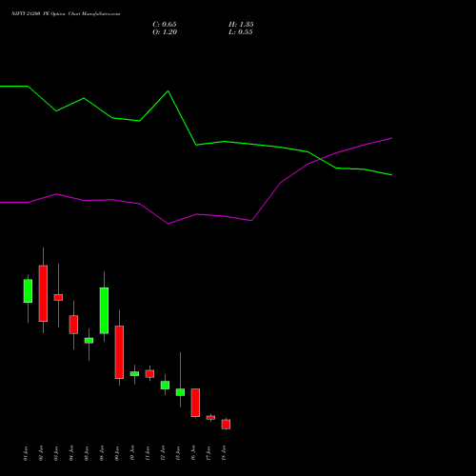Click the small green candle above 10 Jan
Screen dimensions: 476x476
pyautogui.click(x=134, y=374)
